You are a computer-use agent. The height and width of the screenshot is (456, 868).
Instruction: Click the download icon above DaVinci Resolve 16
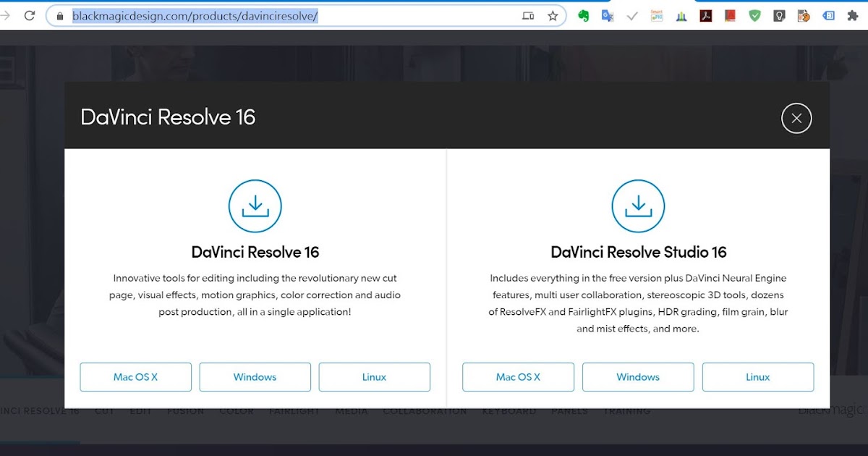tap(255, 206)
